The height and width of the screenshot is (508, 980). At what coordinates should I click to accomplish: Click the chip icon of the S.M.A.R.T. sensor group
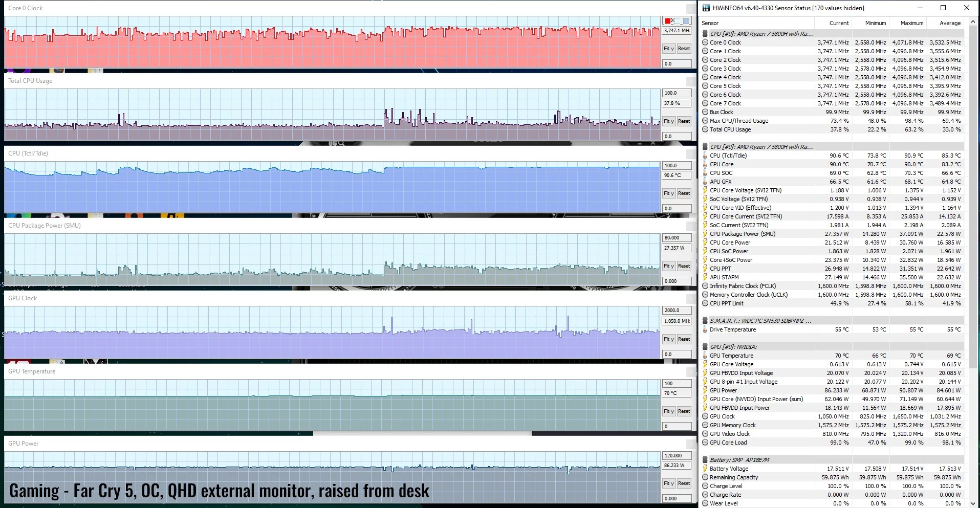coord(706,321)
